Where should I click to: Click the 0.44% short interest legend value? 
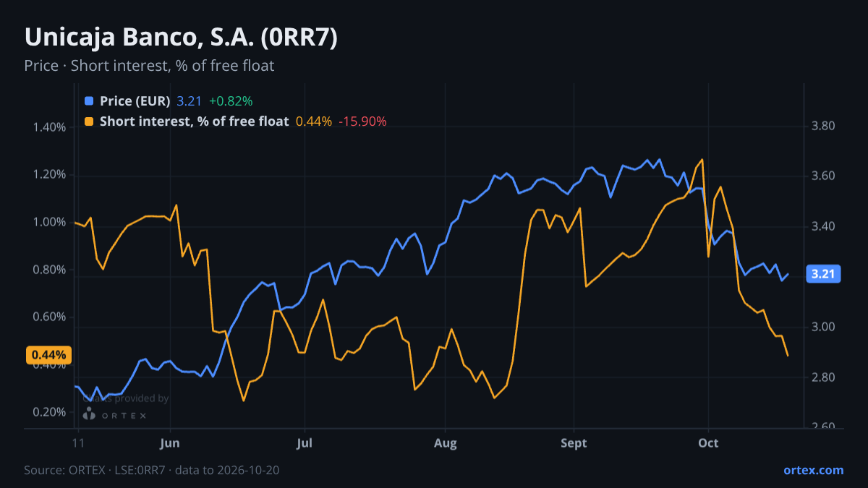(x=314, y=121)
